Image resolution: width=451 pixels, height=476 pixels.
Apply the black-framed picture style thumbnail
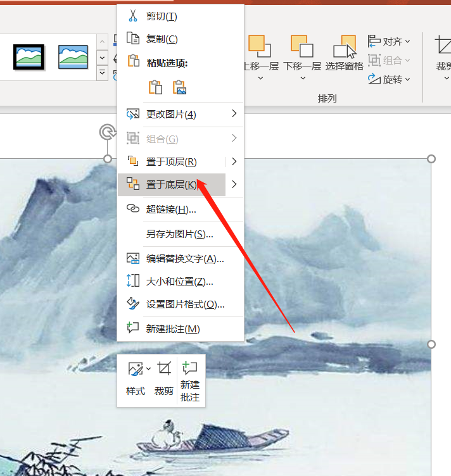click(29, 57)
